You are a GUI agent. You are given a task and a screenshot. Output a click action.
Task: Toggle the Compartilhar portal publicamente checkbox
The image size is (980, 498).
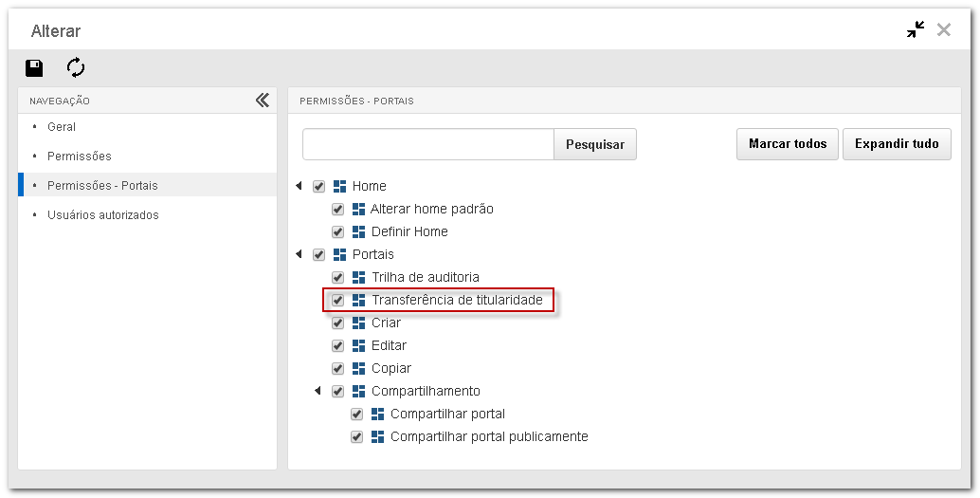coord(356,436)
